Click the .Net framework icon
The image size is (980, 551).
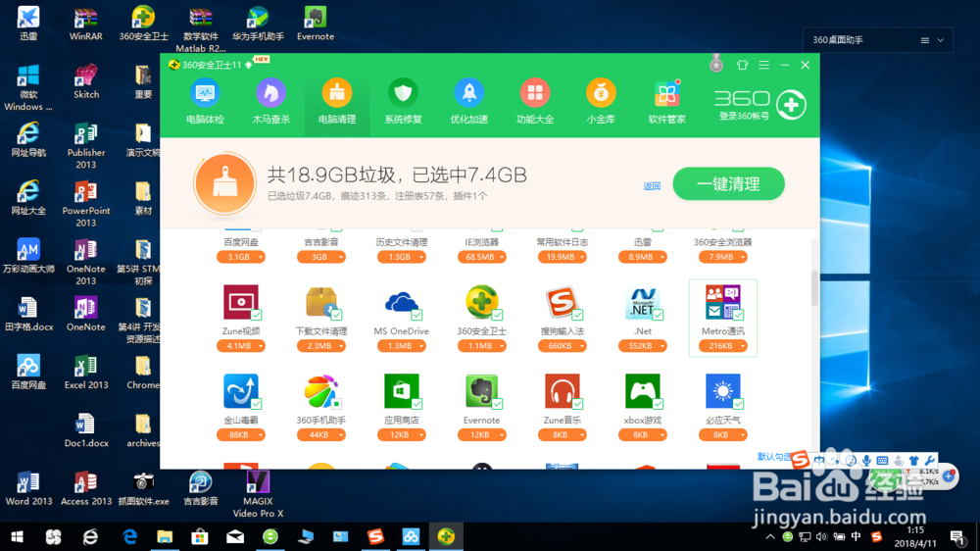[642, 303]
